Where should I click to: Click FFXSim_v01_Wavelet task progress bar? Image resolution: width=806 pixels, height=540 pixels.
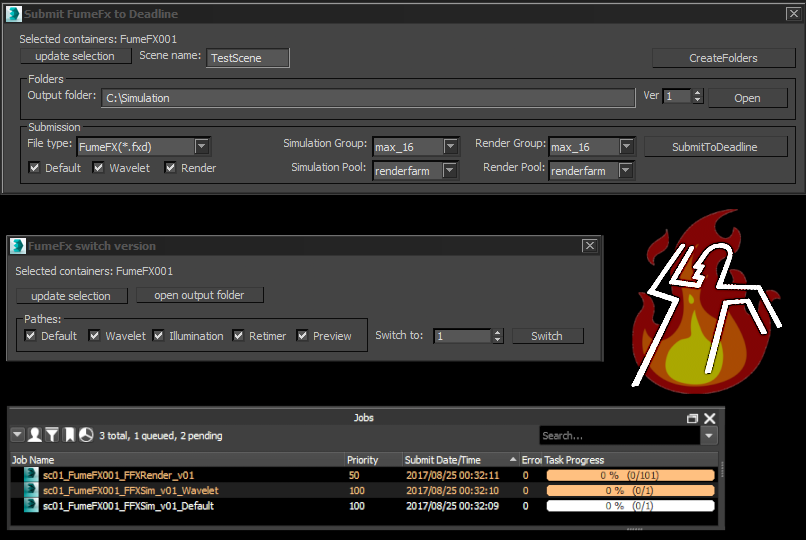click(x=630, y=491)
